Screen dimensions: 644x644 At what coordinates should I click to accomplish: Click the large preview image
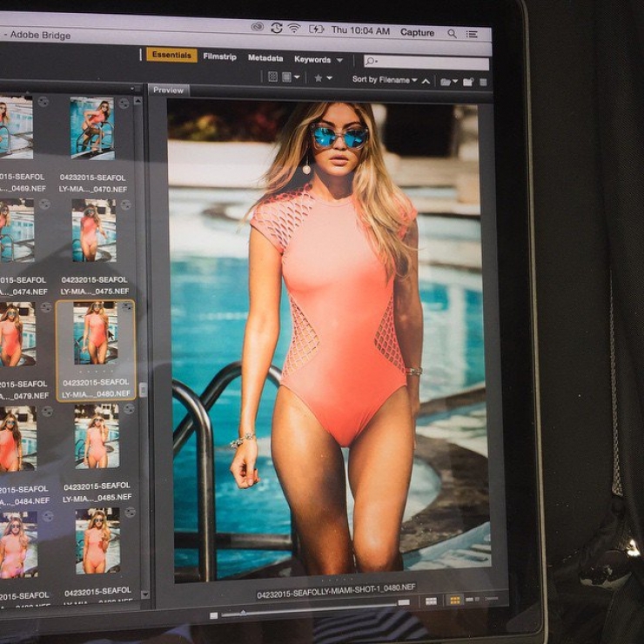pyautogui.click(x=327, y=340)
